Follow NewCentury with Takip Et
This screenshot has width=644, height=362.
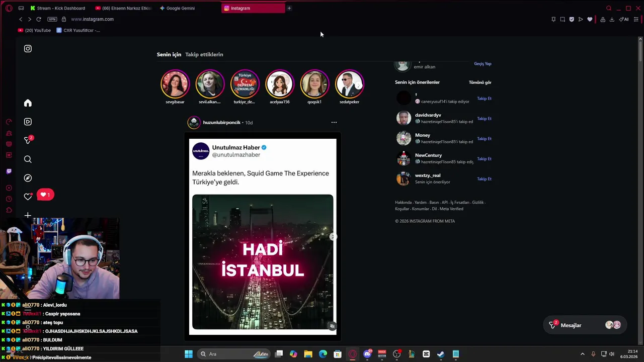(484, 159)
